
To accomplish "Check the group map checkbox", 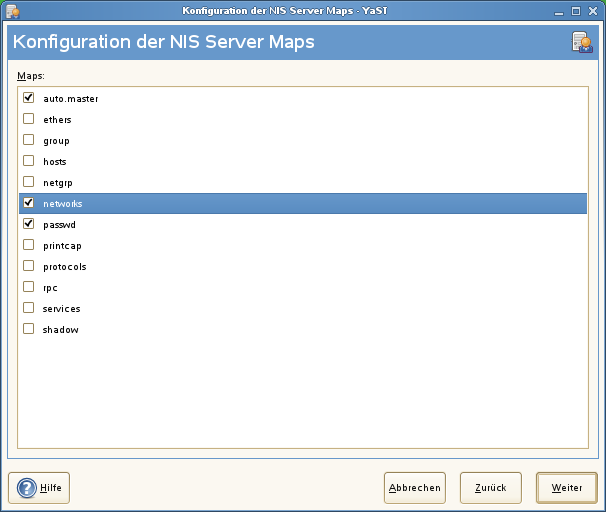I will coord(29,140).
